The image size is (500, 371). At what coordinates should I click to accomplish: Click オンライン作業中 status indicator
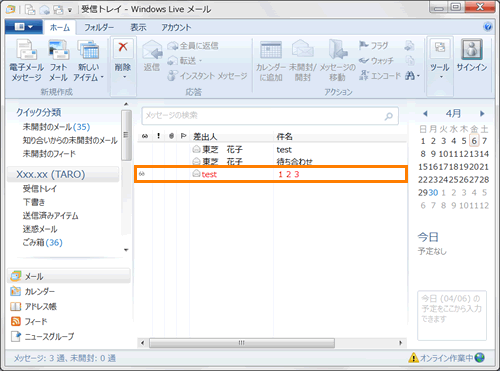(447, 358)
